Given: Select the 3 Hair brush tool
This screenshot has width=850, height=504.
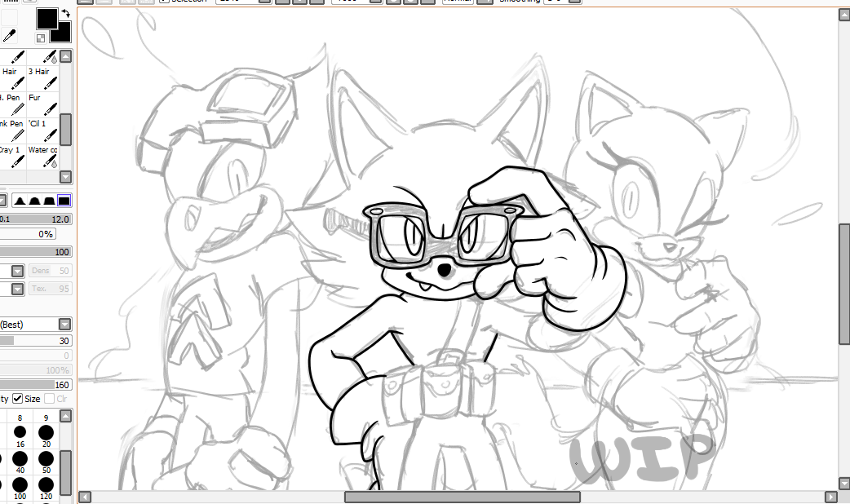Looking at the screenshot, I should point(42,77).
